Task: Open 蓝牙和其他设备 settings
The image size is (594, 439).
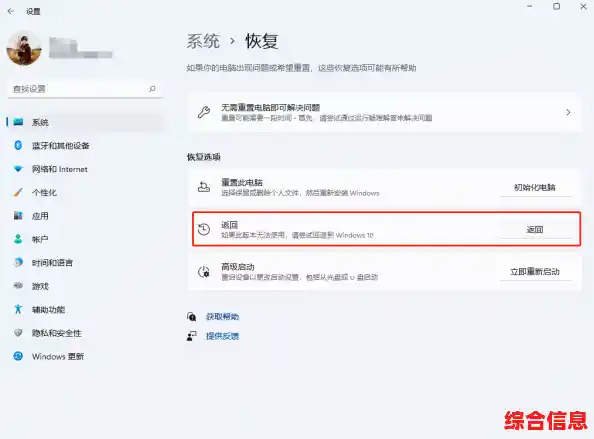Action: click(84, 145)
